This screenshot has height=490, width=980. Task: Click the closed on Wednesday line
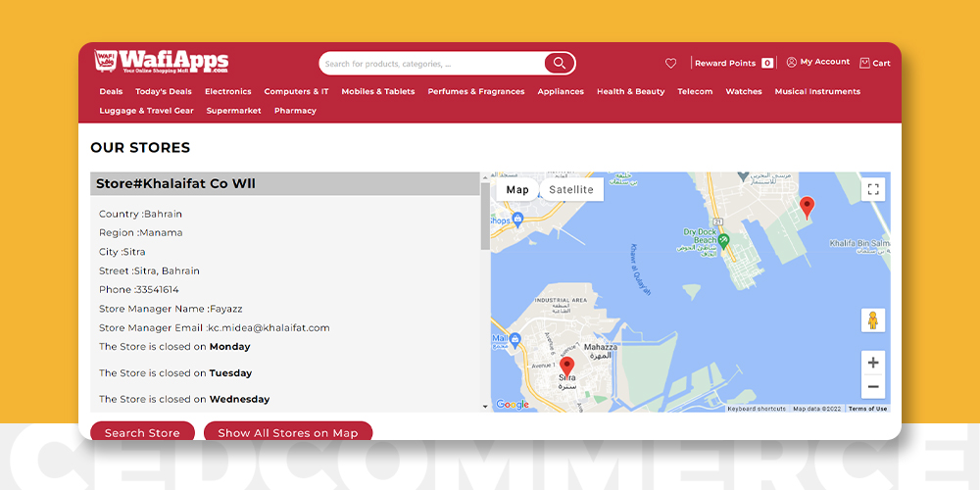[x=184, y=399]
